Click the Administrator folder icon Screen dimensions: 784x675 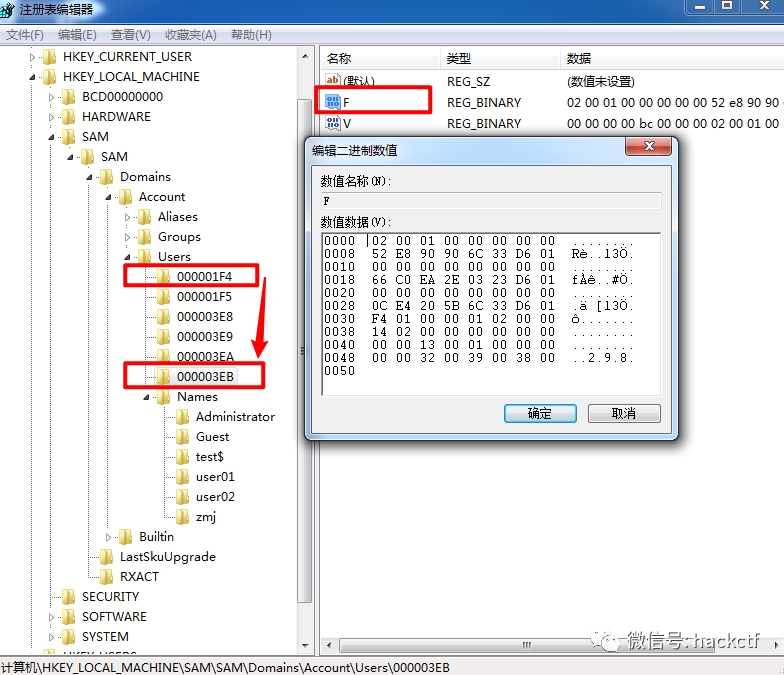point(182,417)
